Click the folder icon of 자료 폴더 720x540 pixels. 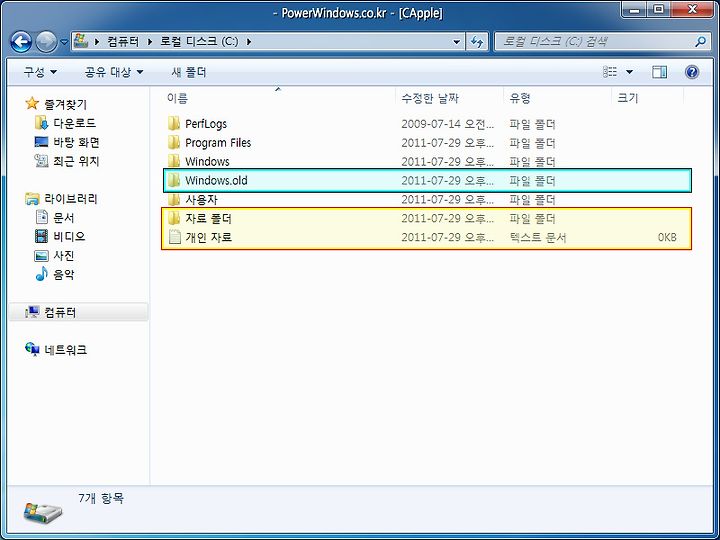click(174, 218)
